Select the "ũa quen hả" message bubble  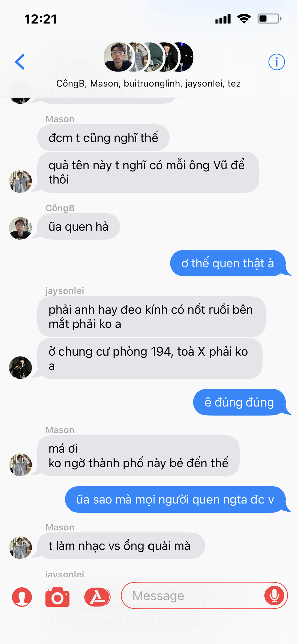coord(78,227)
